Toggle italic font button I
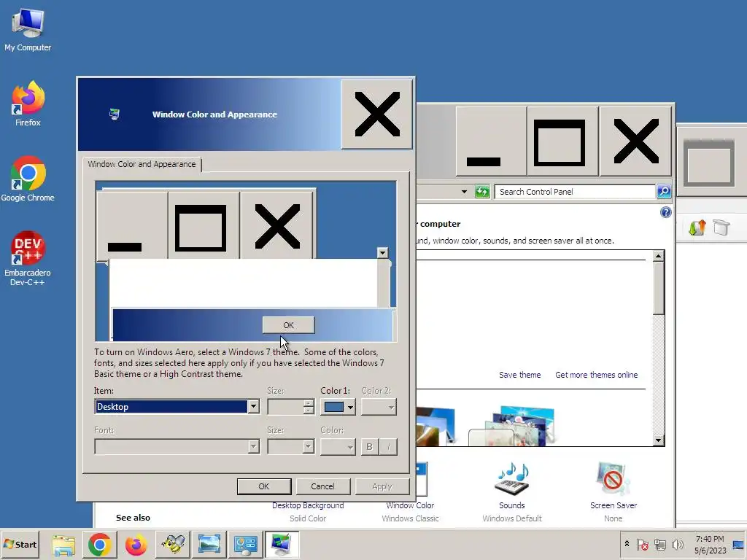 click(388, 447)
